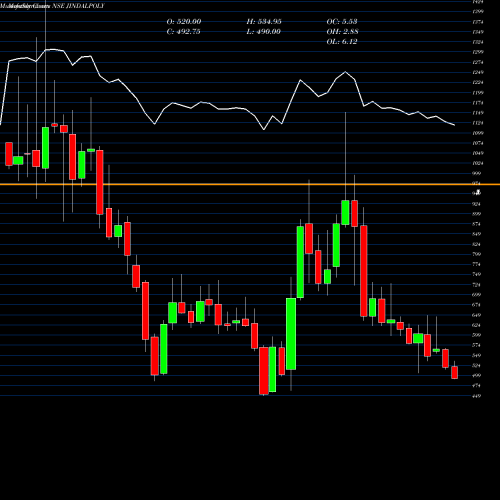Viewport: 500px width, 500px height.
Task: Click the OH: 2.88 reading
Action: coord(342,32)
